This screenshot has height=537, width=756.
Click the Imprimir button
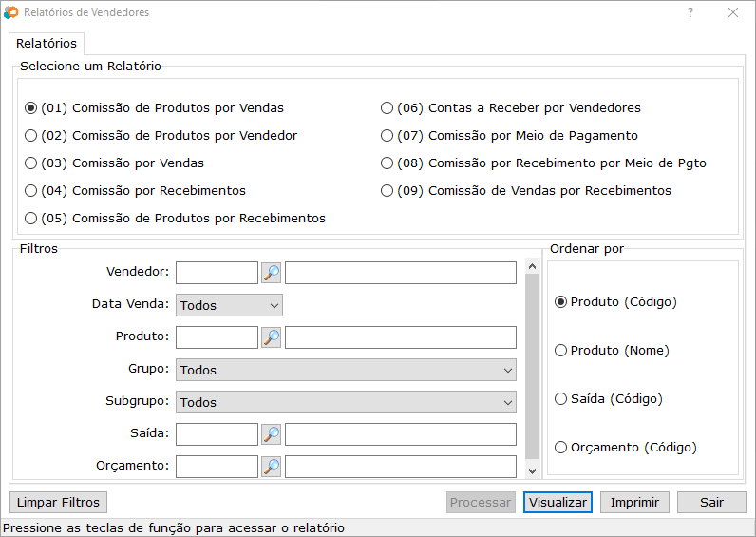(634, 502)
